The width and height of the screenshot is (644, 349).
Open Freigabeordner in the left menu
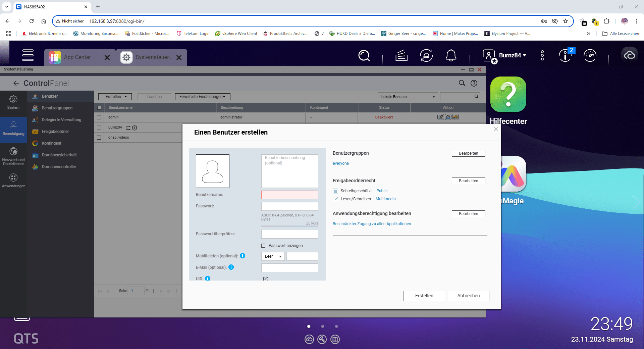click(60, 132)
